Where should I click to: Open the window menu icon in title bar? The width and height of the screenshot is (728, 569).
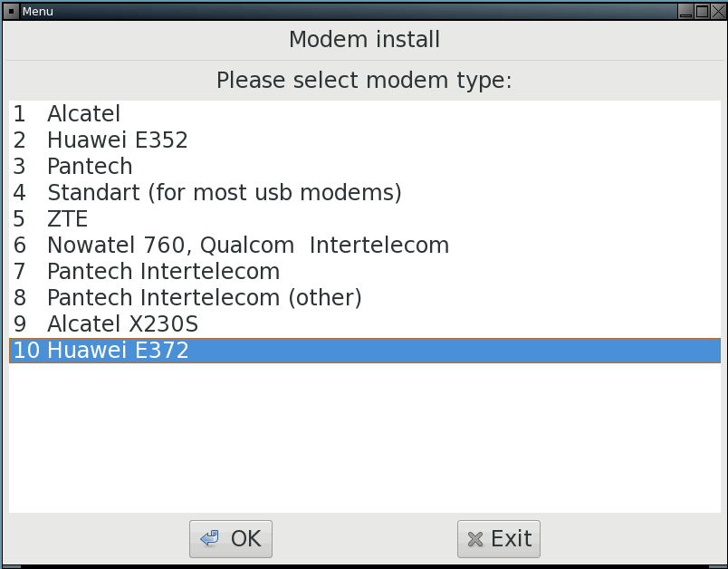(11, 11)
